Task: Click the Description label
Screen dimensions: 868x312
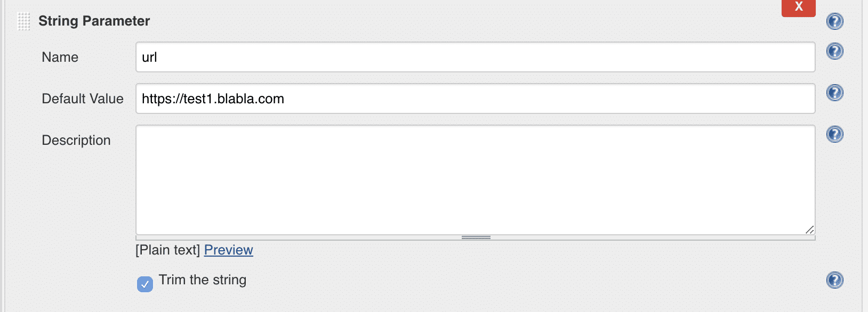Action: (77, 140)
